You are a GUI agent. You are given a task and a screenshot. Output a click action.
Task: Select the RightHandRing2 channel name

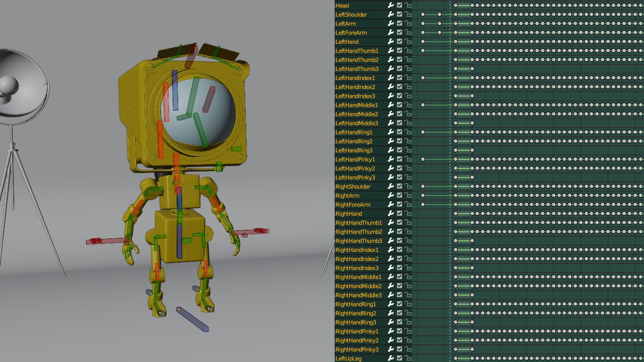point(355,313)
